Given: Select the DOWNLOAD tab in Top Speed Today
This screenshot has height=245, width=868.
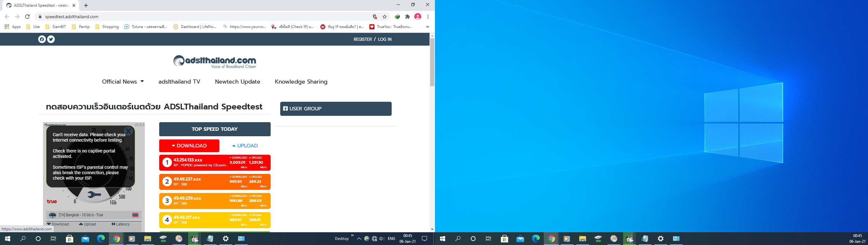Looking at the screenshot, I should [x=189, y=146].
